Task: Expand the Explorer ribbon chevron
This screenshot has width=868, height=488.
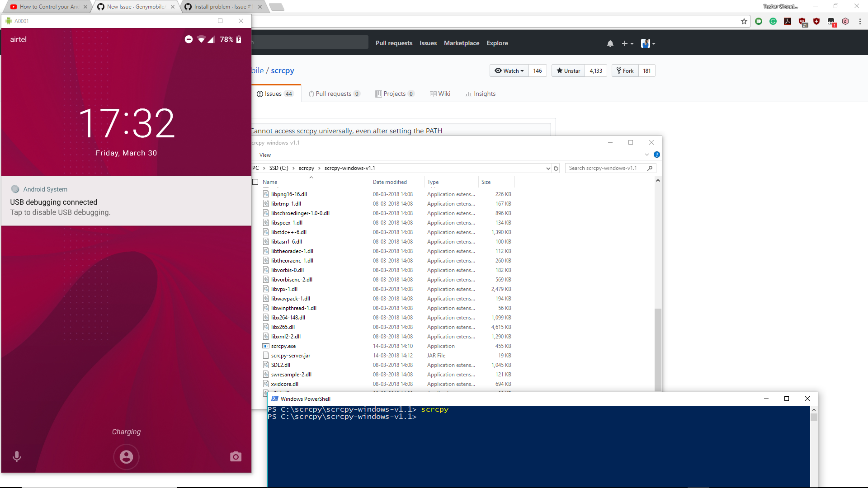Action: (646, 155)
